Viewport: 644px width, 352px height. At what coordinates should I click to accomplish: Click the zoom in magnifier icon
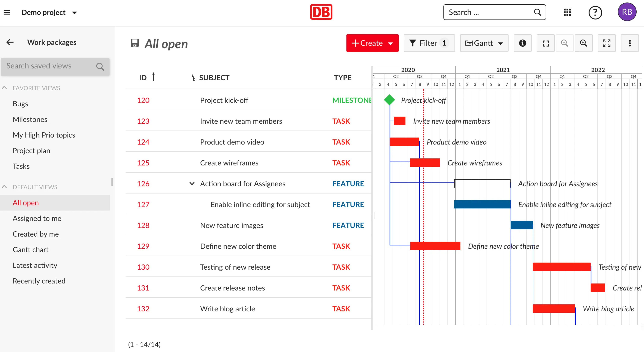click(x=584, y=43)
